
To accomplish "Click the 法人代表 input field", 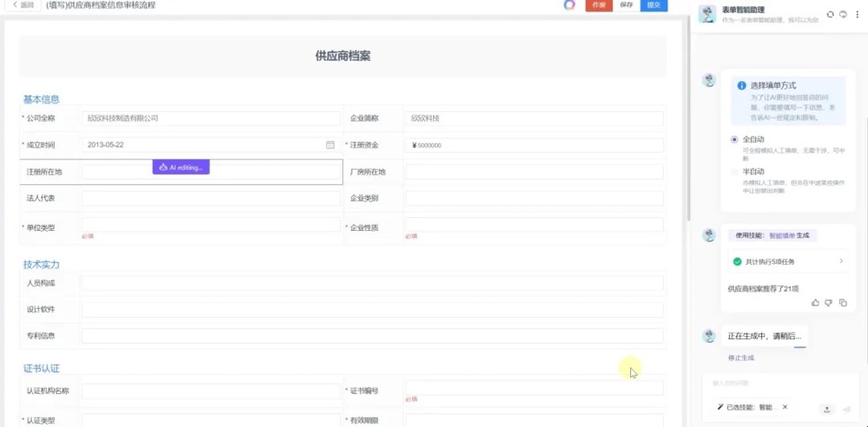I will point(211,198).
